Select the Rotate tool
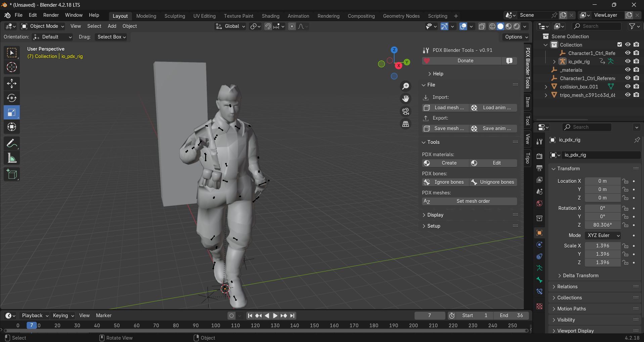 pyautogui.click(x=12, y=98)
